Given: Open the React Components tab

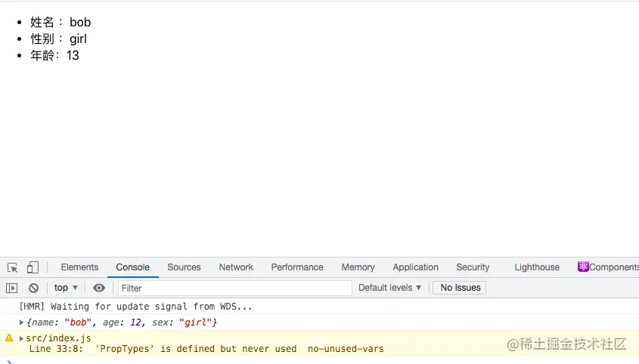Looking at the screenshot, I should [x=608, y=267].
